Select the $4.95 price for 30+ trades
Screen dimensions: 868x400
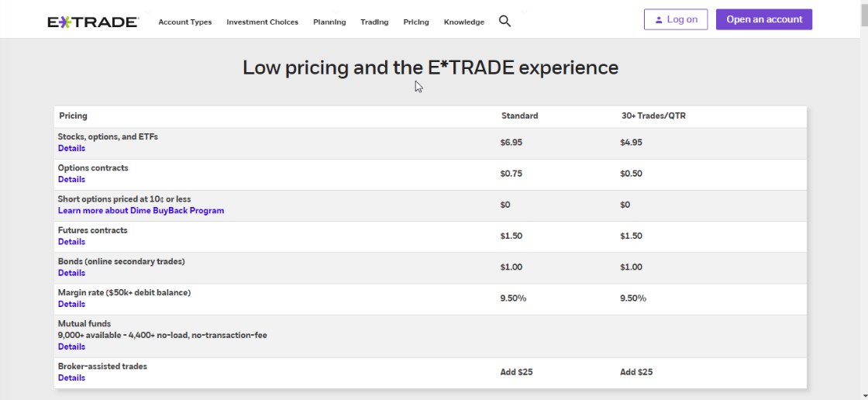631,143
